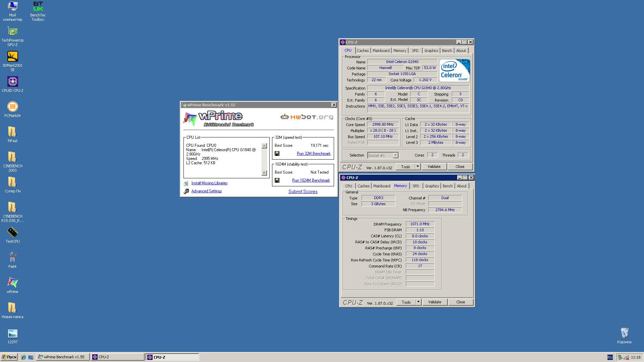644x362 pixels.
Task: Open the Memory tab in top CPU-Z
Action: pos(400,51)
